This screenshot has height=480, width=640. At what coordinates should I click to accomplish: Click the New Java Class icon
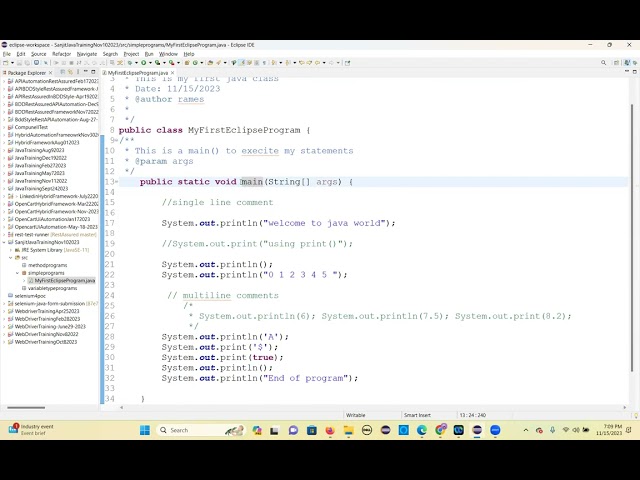coord(195,63)
